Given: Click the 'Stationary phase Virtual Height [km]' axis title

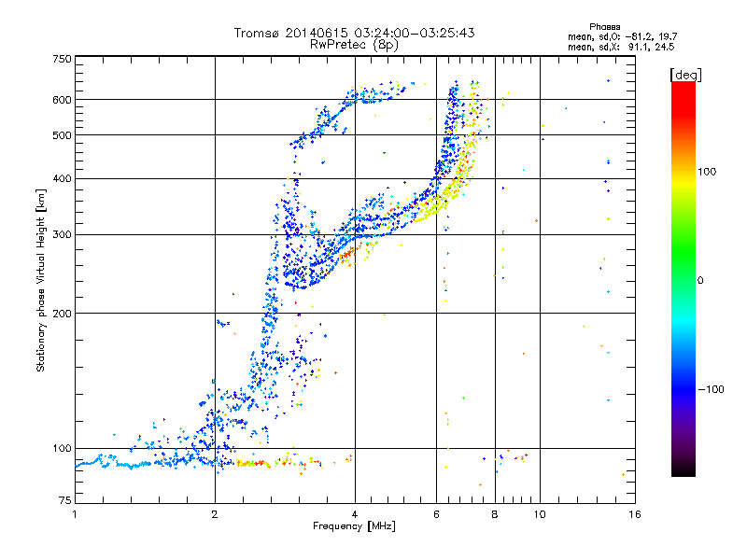Looking at the screenshot, I should tap(41, 280).
